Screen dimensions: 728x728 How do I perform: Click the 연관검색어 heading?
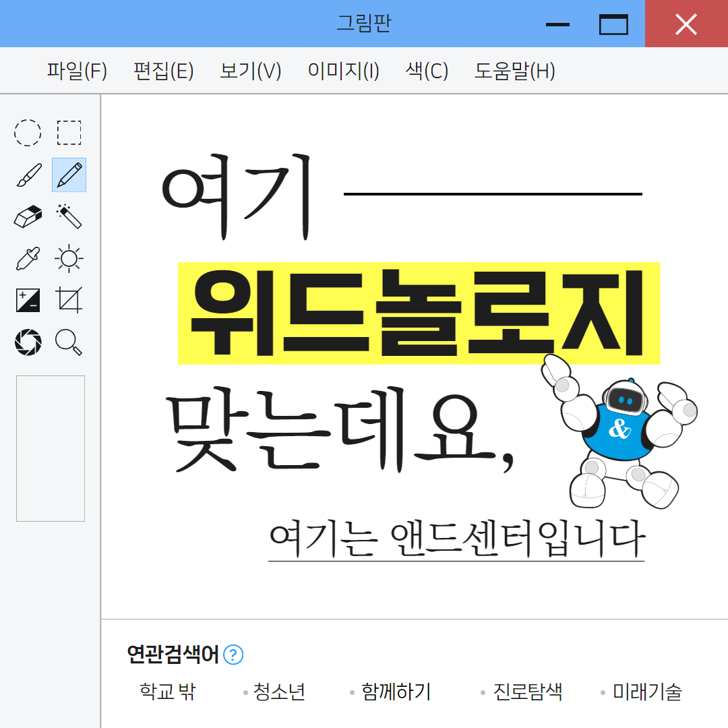173,655
